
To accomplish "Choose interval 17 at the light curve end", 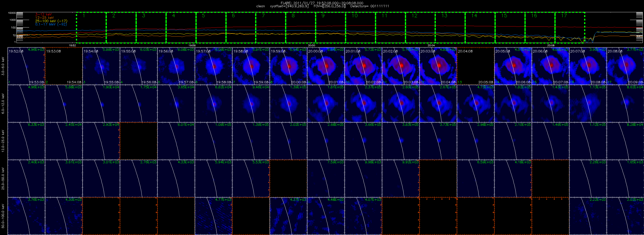I will coord(570,27).
